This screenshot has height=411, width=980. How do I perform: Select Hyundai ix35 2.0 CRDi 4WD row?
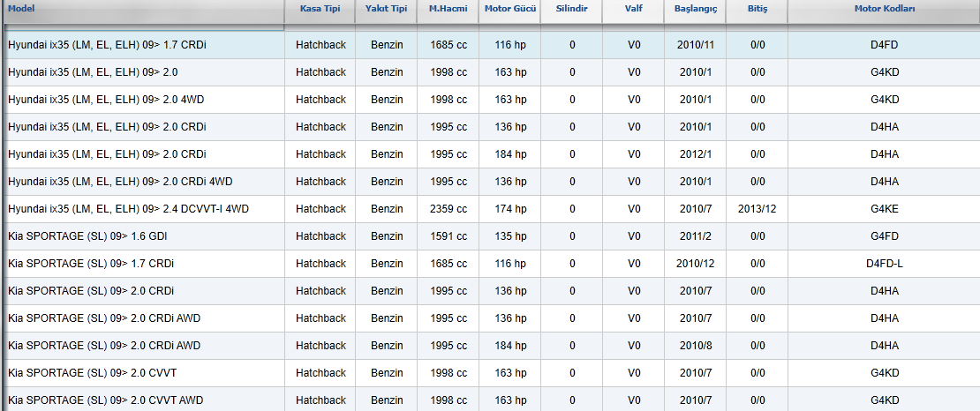pos(490,182)
